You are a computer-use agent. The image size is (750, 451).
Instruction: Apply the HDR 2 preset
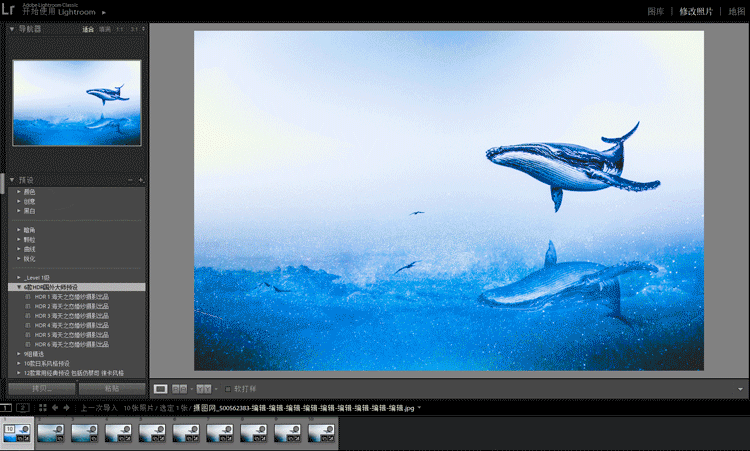(x=71, y=307)
